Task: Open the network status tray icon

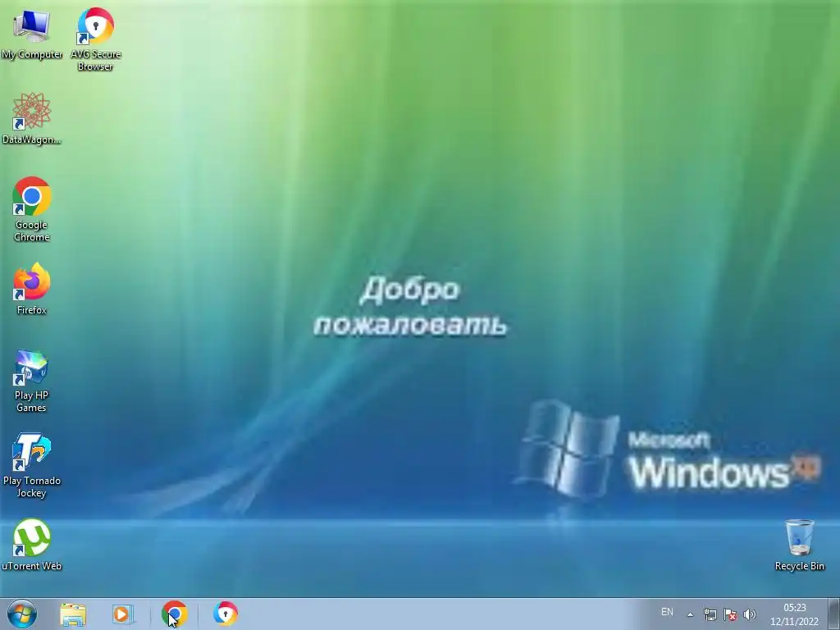Action: (710, 614)
